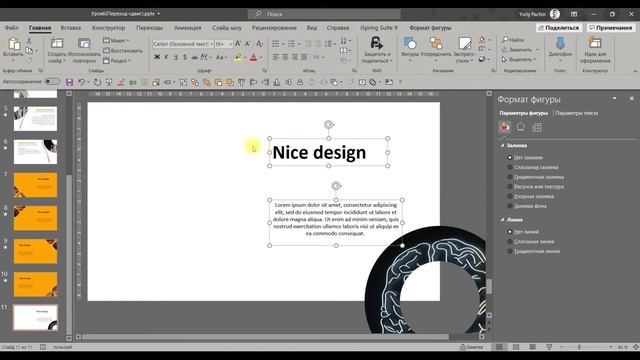Click Find (Найти) in editing group

point(513,40)
